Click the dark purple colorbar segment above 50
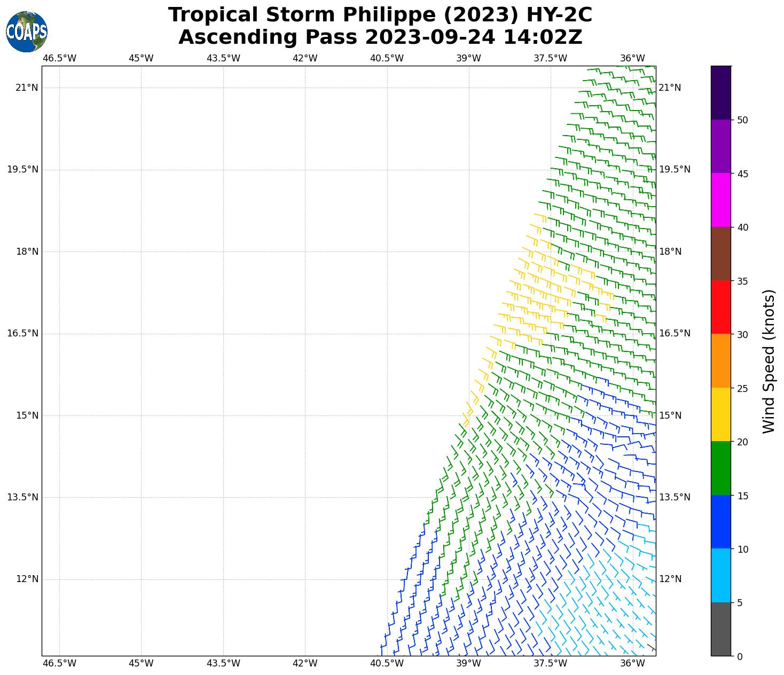Image resolution: width=784 pixels, height=675 pixels. pyautogui.click(x=720, y=92)
